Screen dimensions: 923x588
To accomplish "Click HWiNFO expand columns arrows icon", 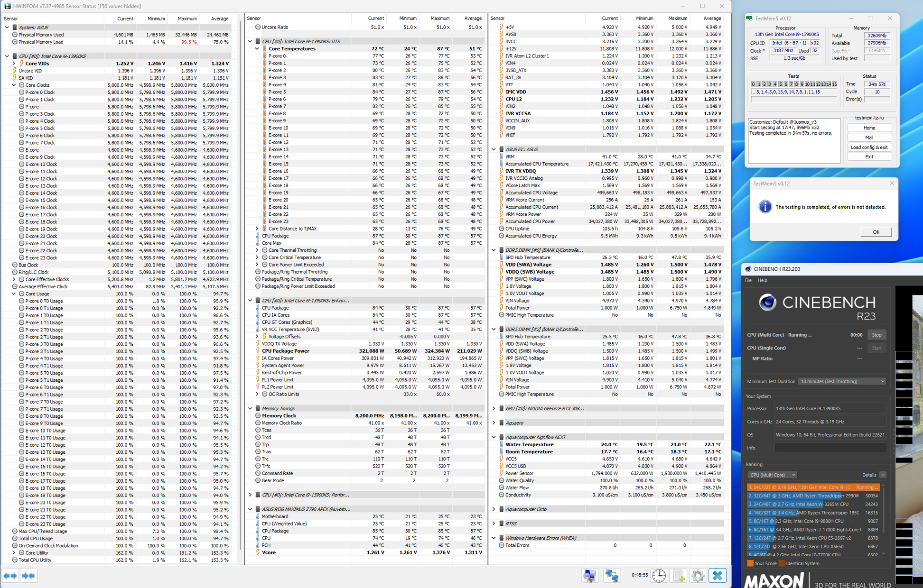I will point(10,576).
